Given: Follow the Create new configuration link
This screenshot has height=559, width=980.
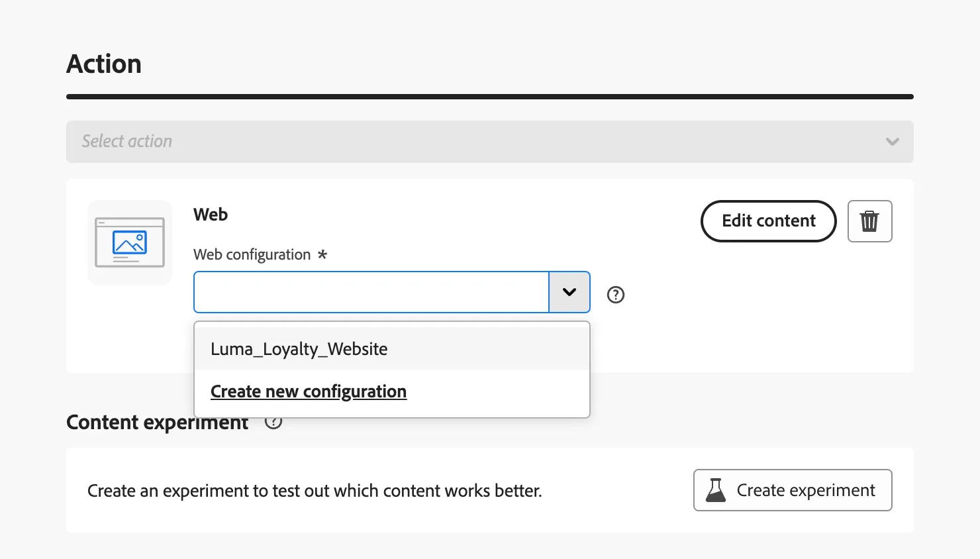Looking at the screenshot, I should coord(309,391).
